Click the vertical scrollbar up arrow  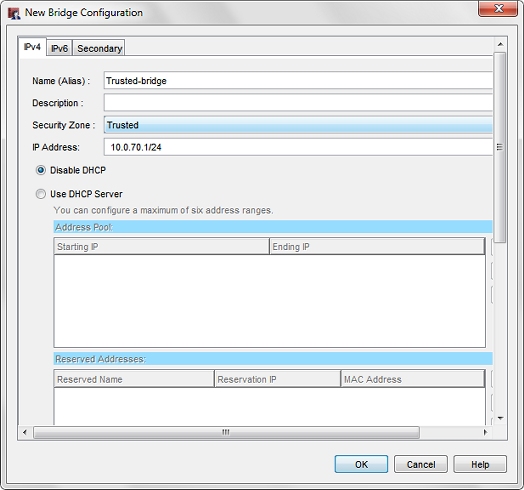500,44
